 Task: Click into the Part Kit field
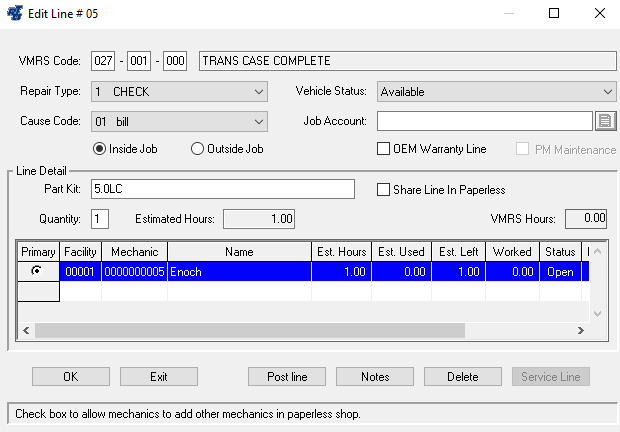222,190
